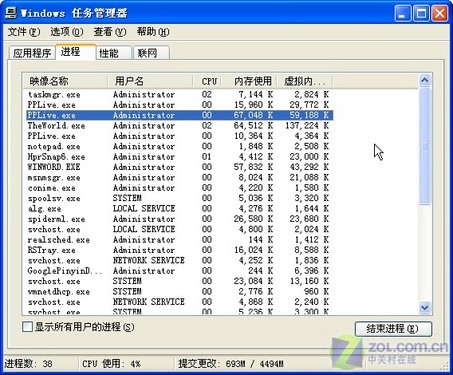Image resolution: width=453 pixels, height=375 pixels.
Task: Open the 文件(F) menu
Action: [24, 32]
